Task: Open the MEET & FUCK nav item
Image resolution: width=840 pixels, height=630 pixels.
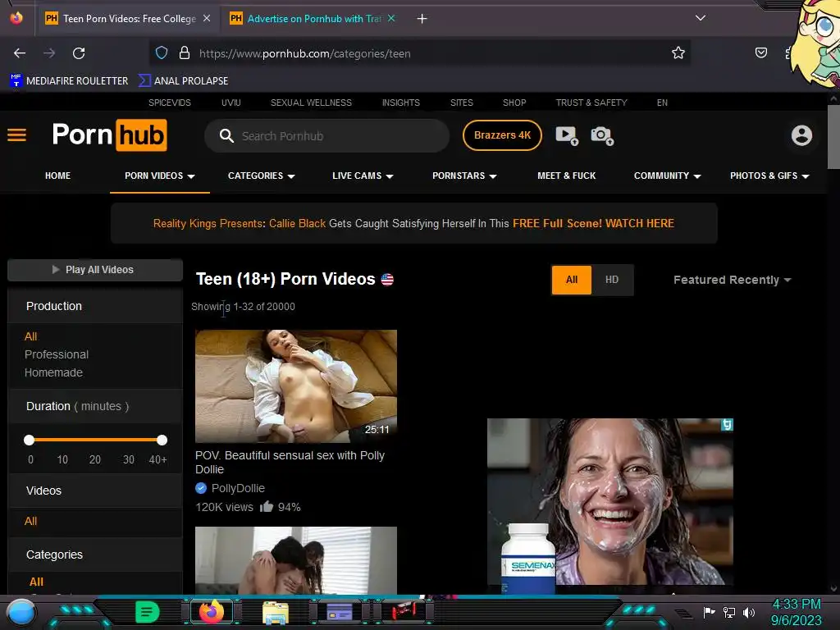Action: pos(566,176)
